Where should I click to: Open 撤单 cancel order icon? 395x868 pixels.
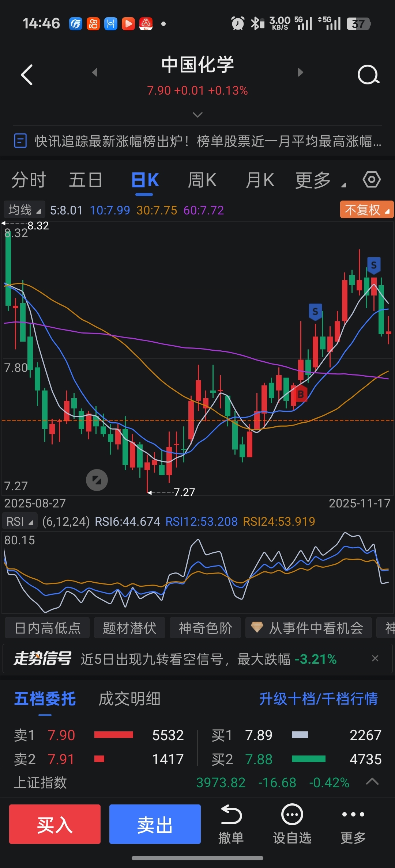pyautogui.click(x=231, y=824)
